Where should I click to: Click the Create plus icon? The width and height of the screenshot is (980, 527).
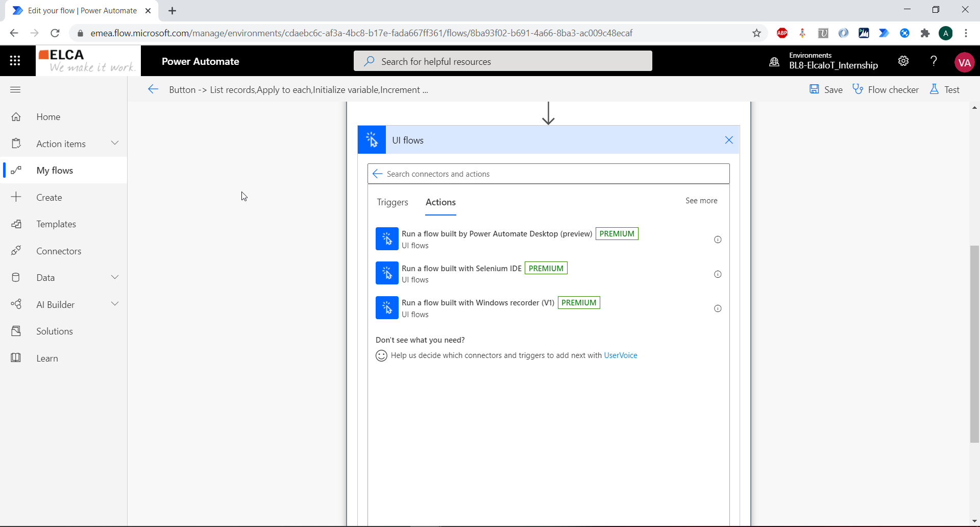[16, 197]
